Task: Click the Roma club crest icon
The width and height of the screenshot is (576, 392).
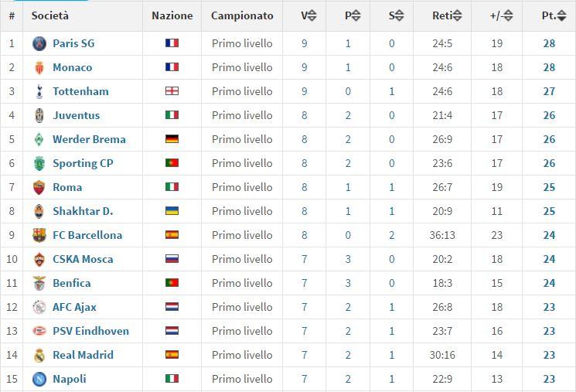Action: tap(39, 187)
